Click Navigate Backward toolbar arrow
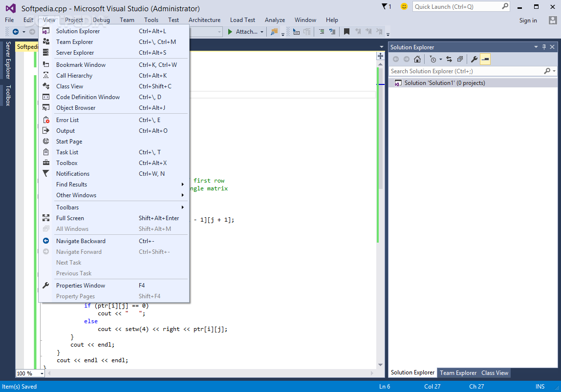Image resolution: width=561 pixels, height=392 pixels. pos(15,32)
